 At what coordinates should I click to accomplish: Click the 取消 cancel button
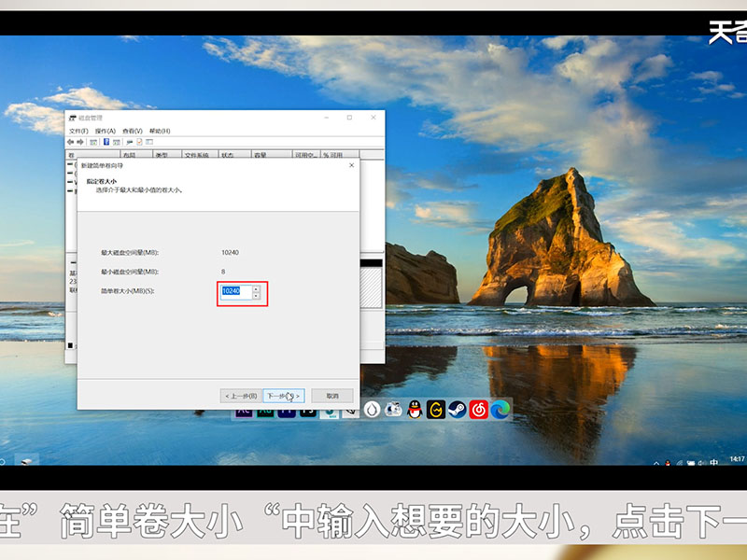tap(332, 396)
